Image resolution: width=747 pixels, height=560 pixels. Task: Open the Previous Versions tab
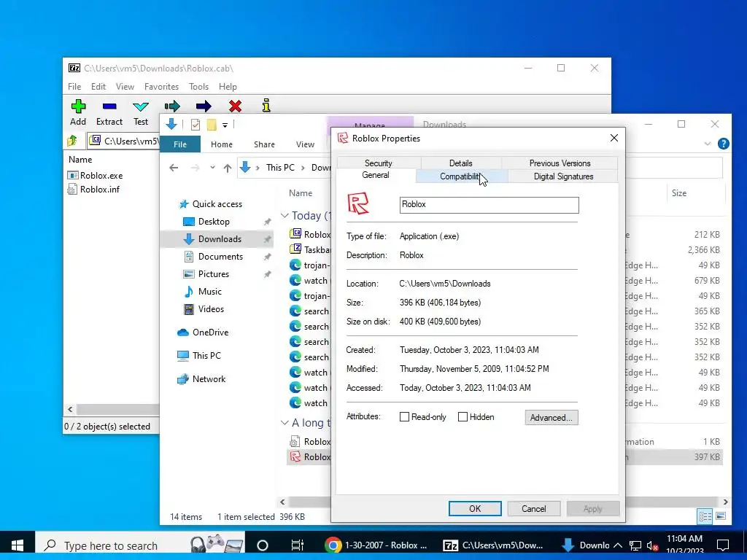[x=560, y=163]
